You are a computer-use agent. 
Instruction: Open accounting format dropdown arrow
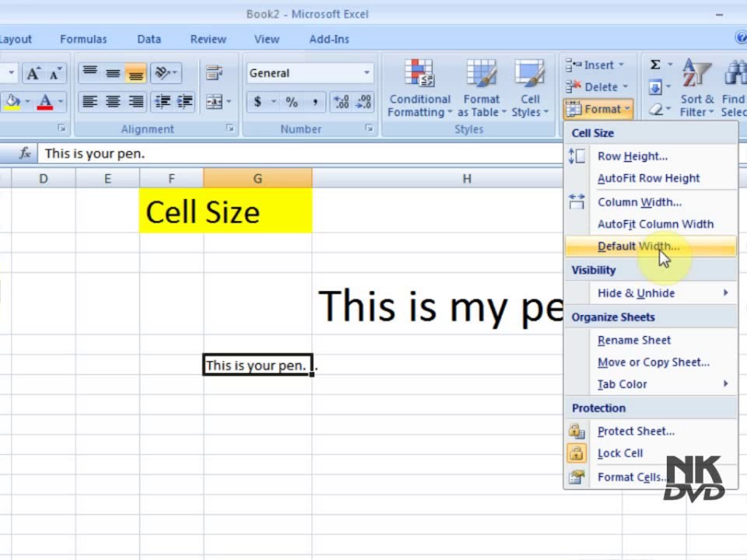[273, 101]
